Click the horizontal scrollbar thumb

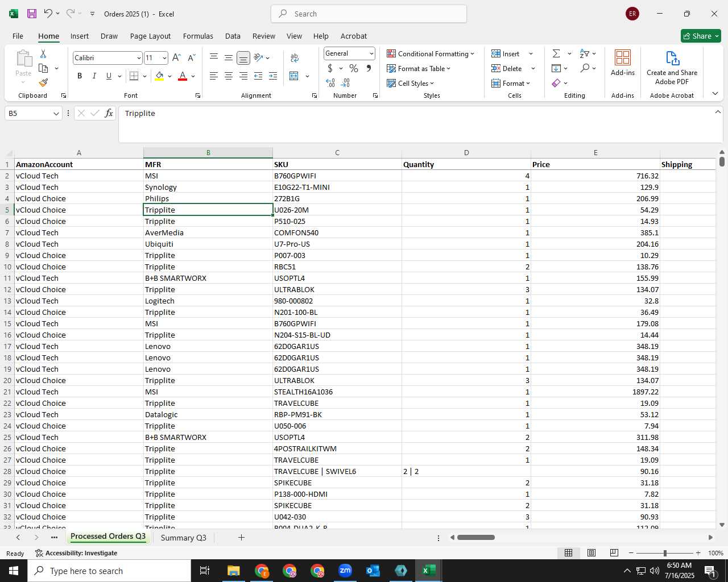click(476, 537)
